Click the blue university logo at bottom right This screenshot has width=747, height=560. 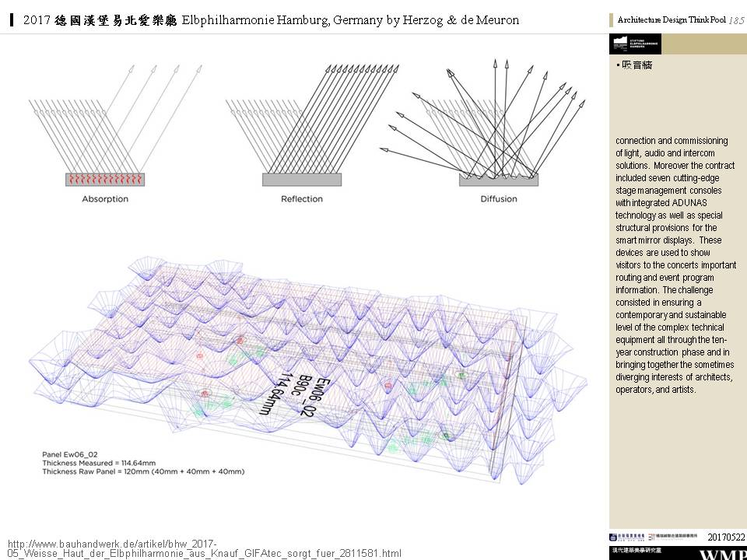[629, 537]
